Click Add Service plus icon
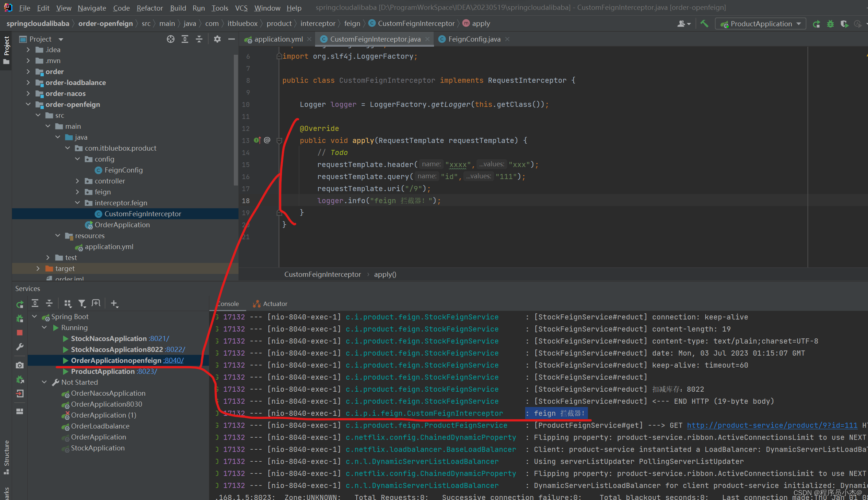 [115, 303]
